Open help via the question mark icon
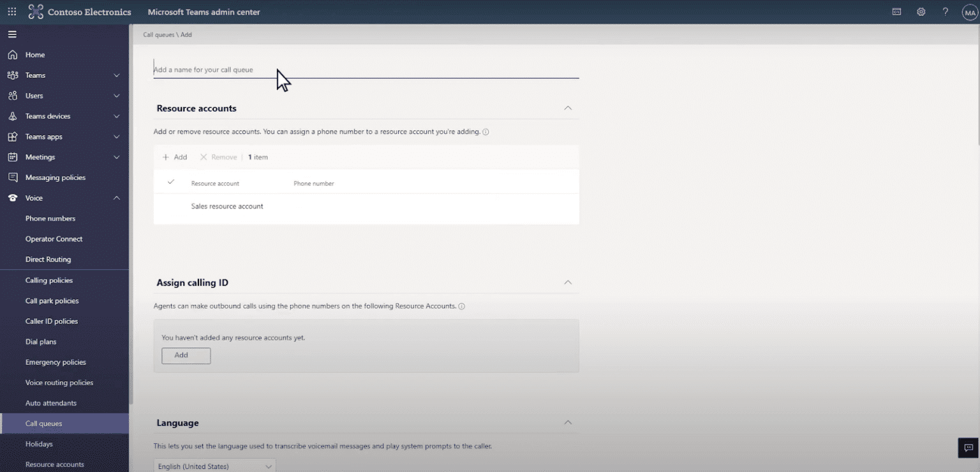Screen dimensions: 980x472 click(x=945, y=11)
